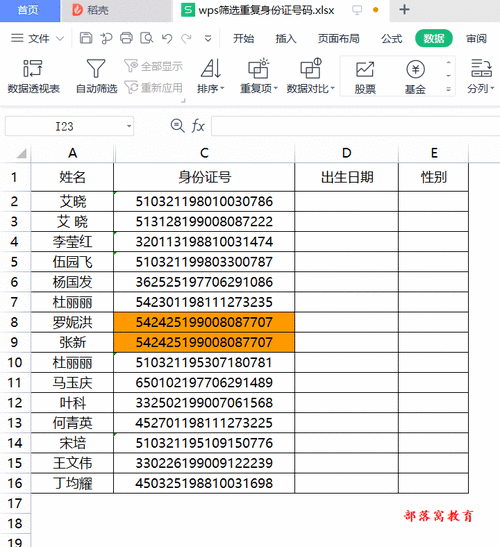Click the Redo arrow
The image size is (500, 547).
pyautogui.click(x=187, y=38)
